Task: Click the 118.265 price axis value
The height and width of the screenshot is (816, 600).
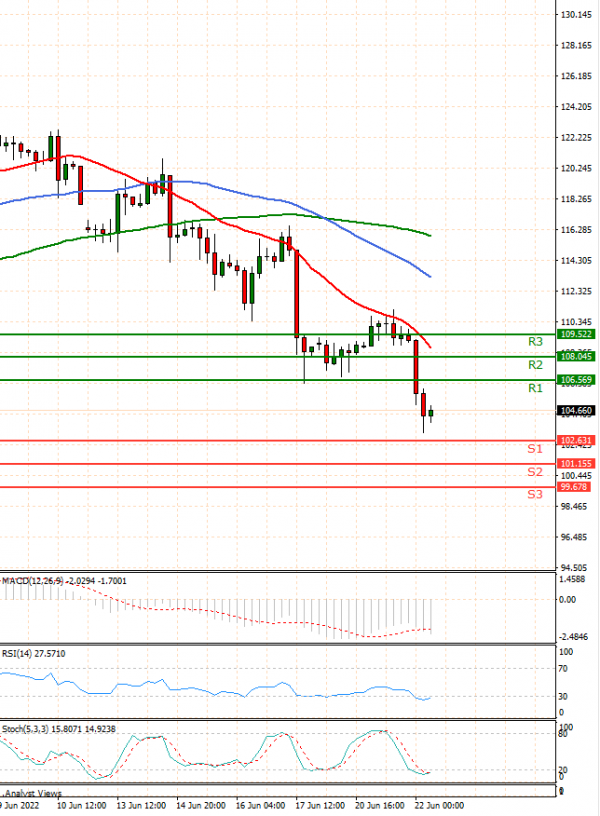Action: (x=576, y=199)
